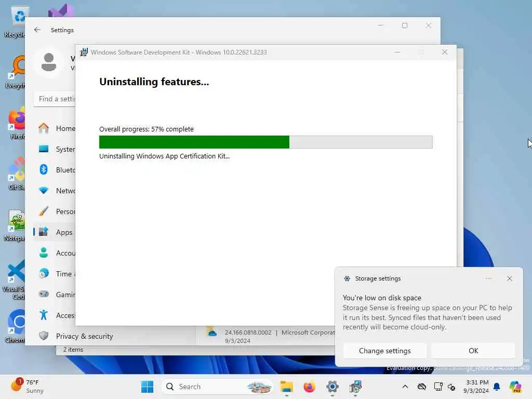Click the Personalization brush icon
Screen dimensions: 532x399
point(44,211)
